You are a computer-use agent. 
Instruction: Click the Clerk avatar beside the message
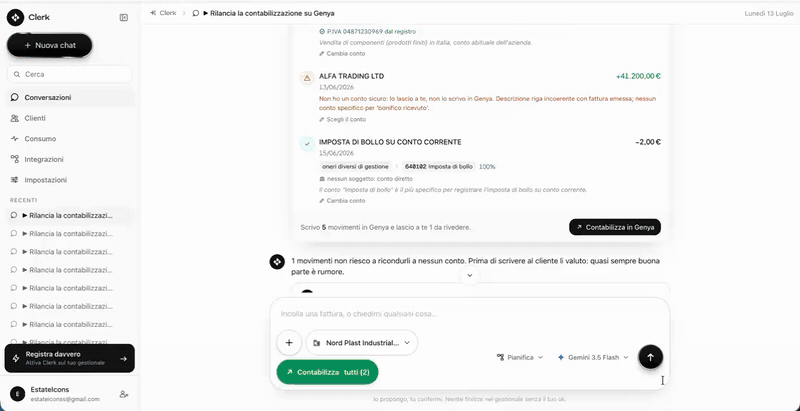(277, 262)
